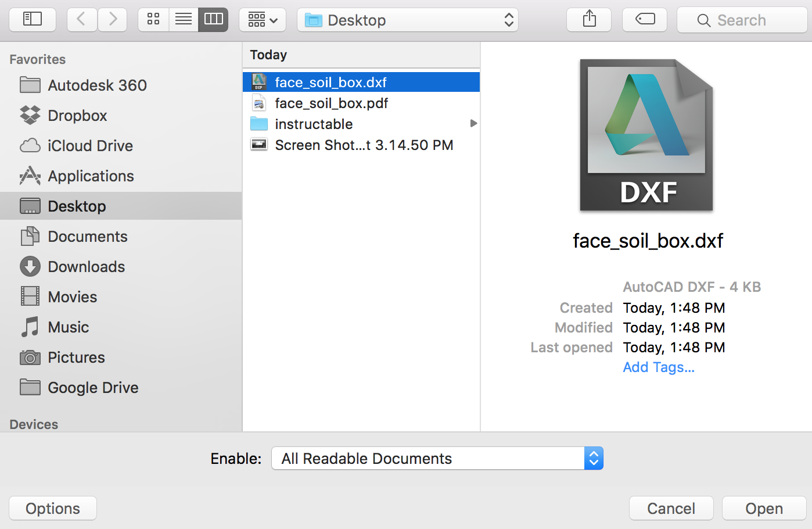Click the large DXF preview thumbnail
812x529 pixels.
tap(646, 135)
